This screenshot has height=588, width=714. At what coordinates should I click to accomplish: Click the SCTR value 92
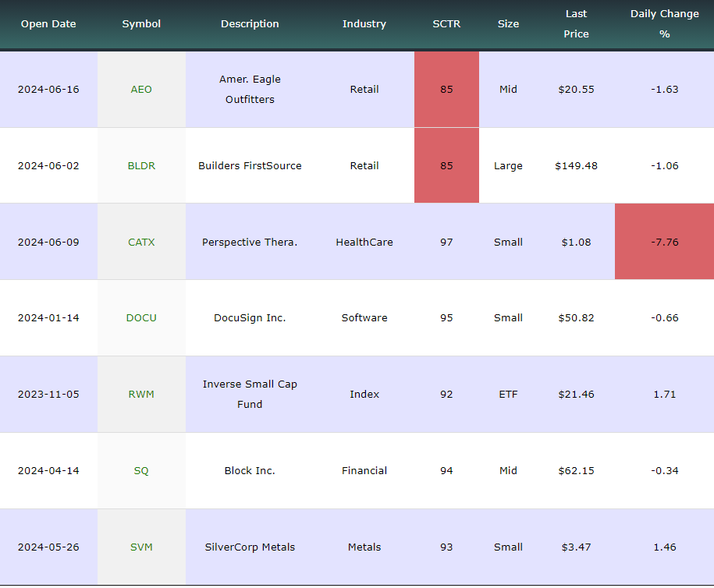pos(446,394)
